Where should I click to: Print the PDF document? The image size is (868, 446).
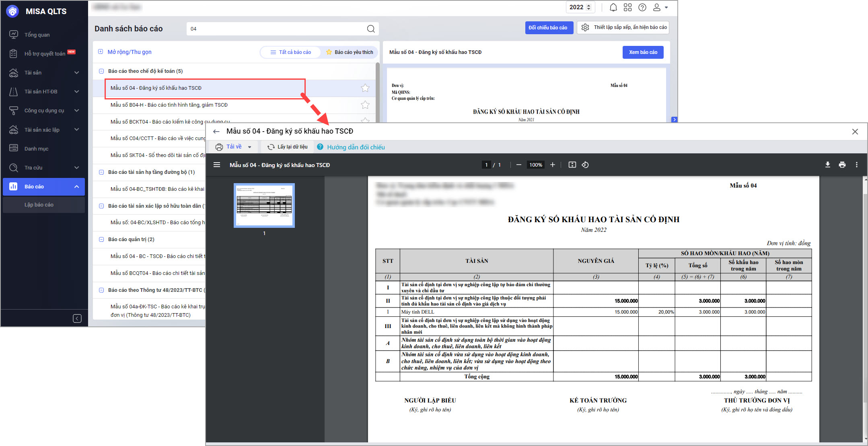coord(842,165)
